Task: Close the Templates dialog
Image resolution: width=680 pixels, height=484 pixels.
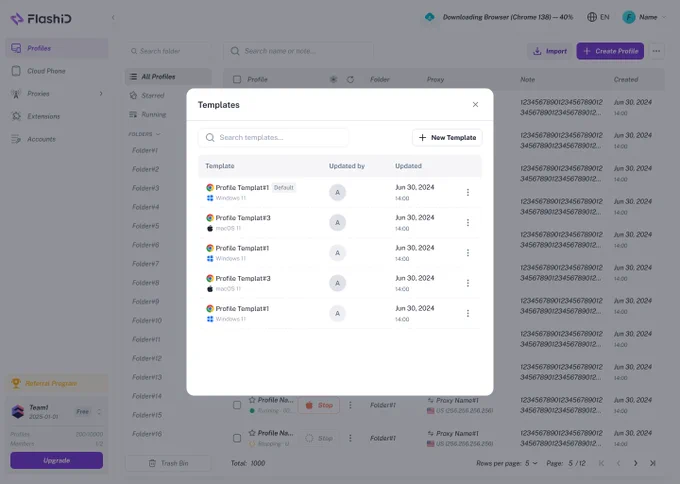Action: click(475, 105)
